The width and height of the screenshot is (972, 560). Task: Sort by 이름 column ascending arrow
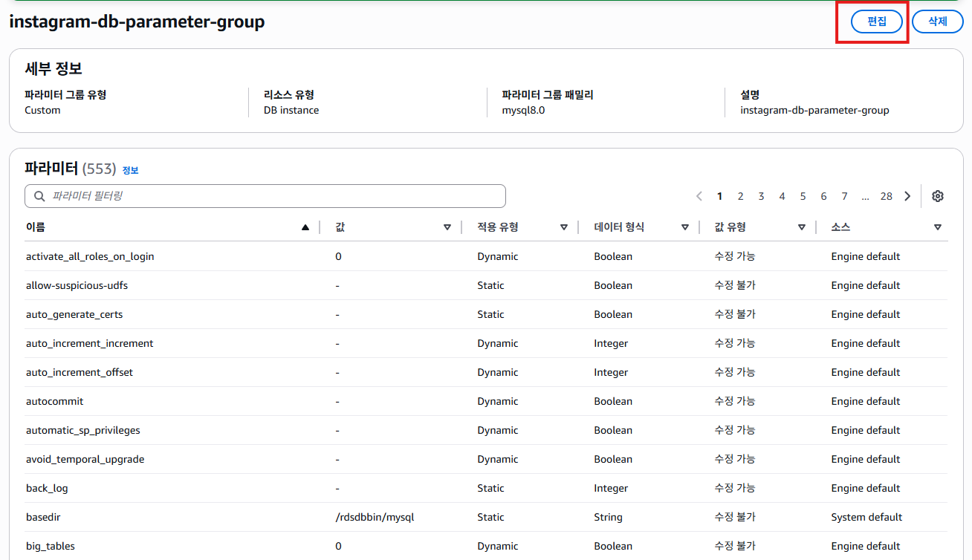click(x=305, y=227)
